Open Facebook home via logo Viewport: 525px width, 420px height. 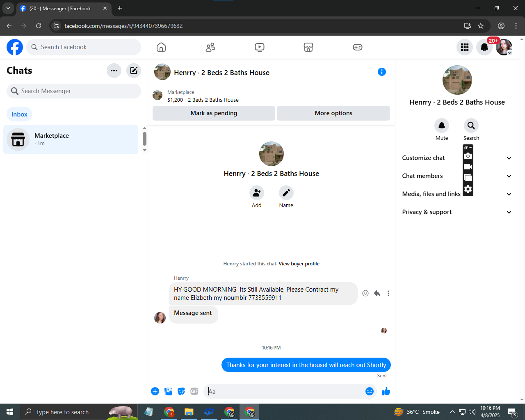(x=15, y=47)
